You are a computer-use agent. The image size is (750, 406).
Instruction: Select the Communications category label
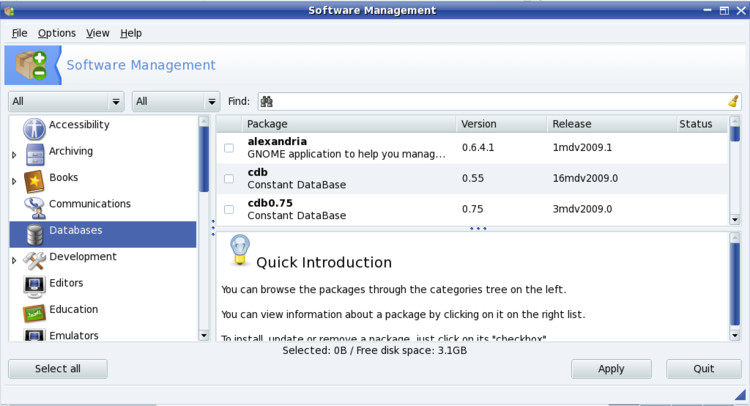(90, 204)
